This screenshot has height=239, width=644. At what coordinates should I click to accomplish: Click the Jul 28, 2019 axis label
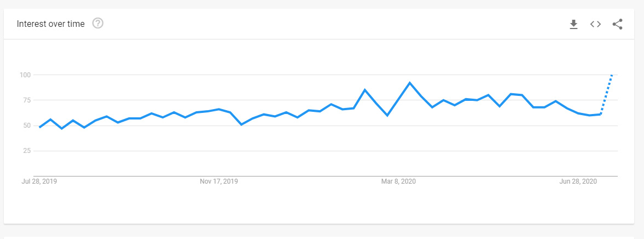[x=39, y=181]
